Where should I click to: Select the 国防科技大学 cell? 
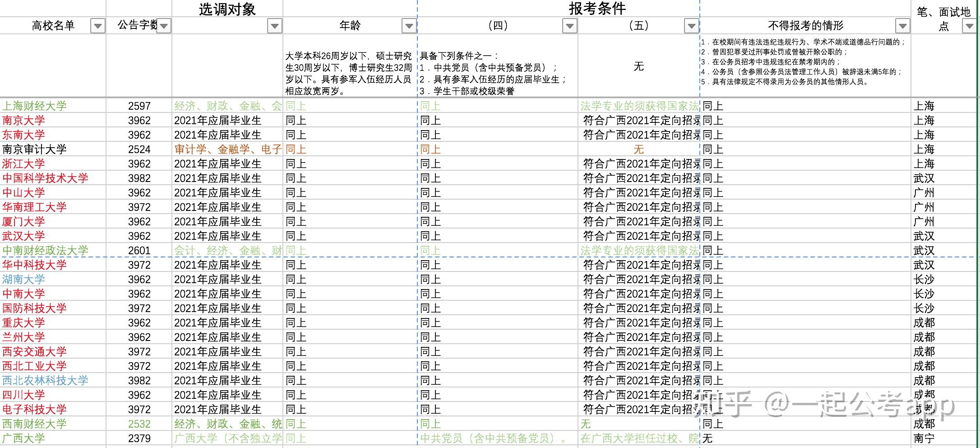pos(53,308)
